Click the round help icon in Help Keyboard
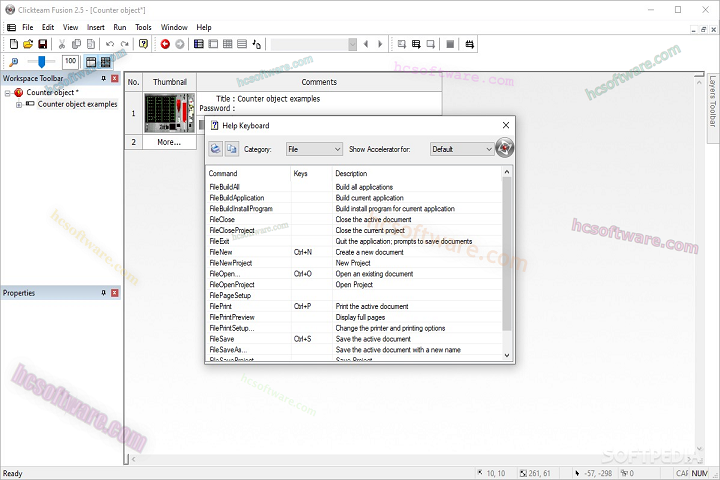Screen dimensions: 720x480 pos(505,148)
